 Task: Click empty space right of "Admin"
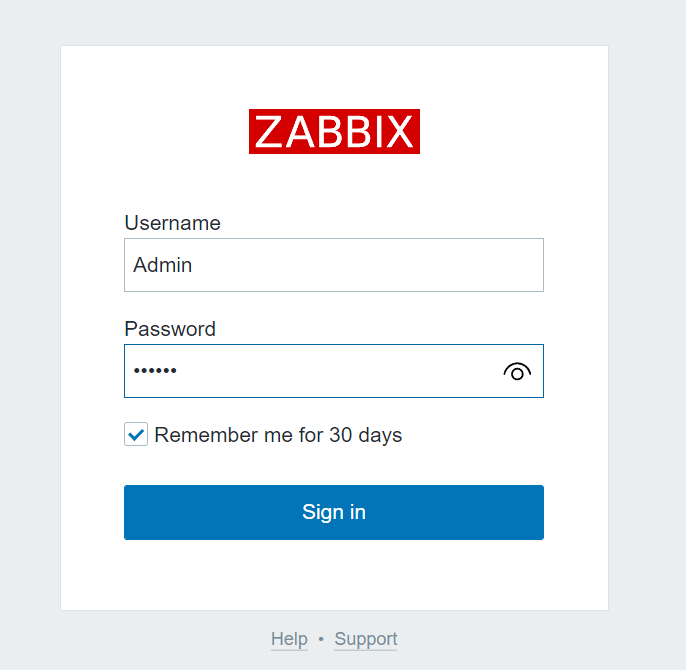coord(368,265)
